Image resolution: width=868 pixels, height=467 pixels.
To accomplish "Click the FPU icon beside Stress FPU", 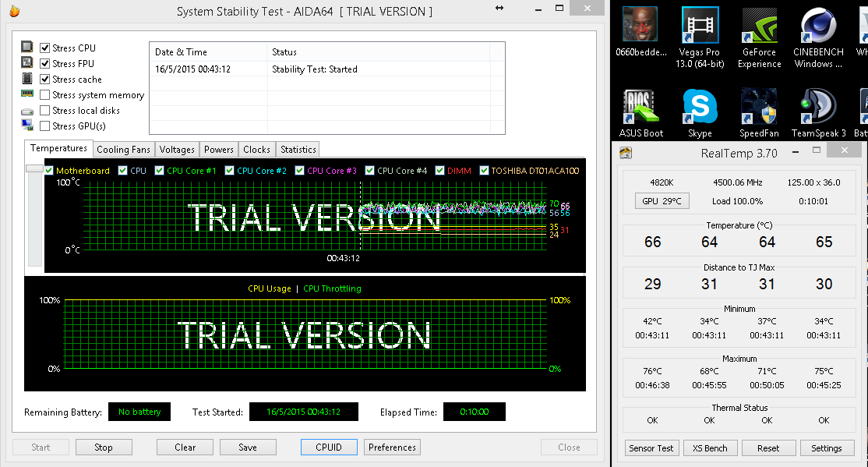I will point(27,62).
